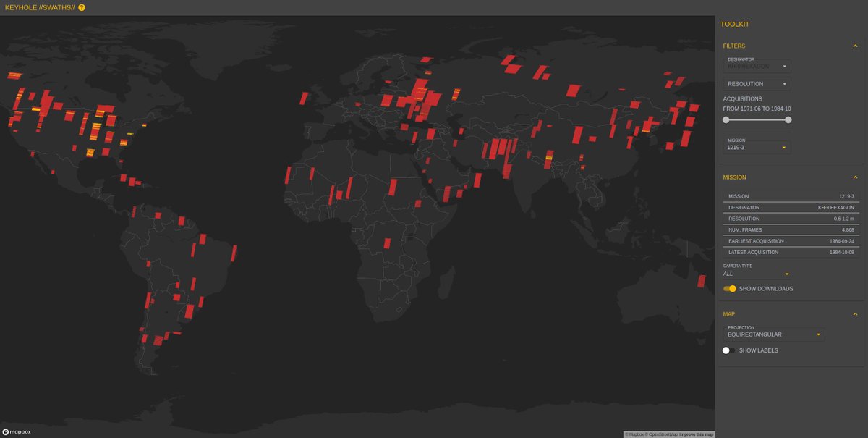The image size is (868, 438).
Task: Collapse the FILTERS section
Action: tap(855, 46)
